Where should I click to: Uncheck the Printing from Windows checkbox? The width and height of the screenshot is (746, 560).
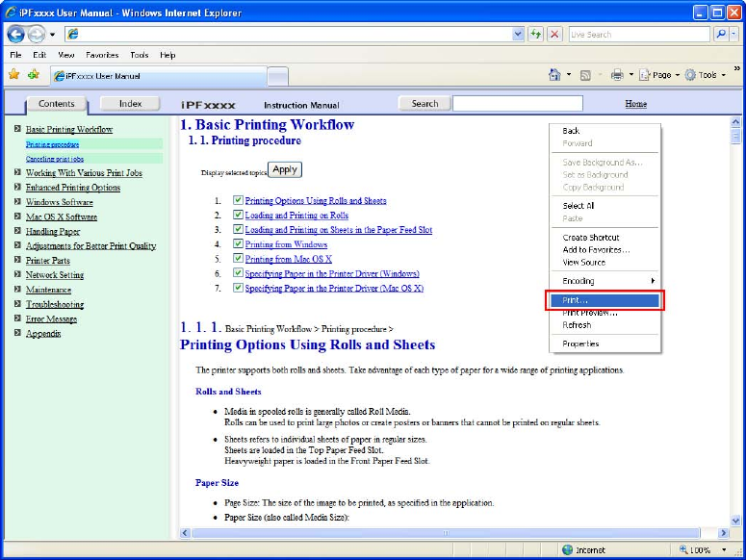[x=238, y=244]
